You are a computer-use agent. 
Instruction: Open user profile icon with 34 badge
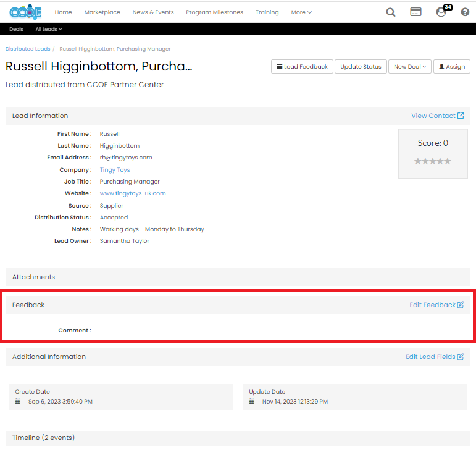(x=441, y=12)
